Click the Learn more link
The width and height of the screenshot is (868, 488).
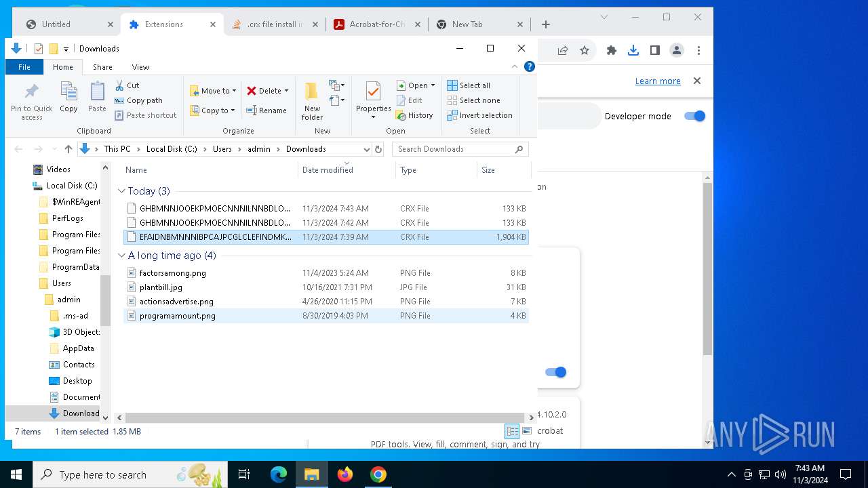coord(658,81)
